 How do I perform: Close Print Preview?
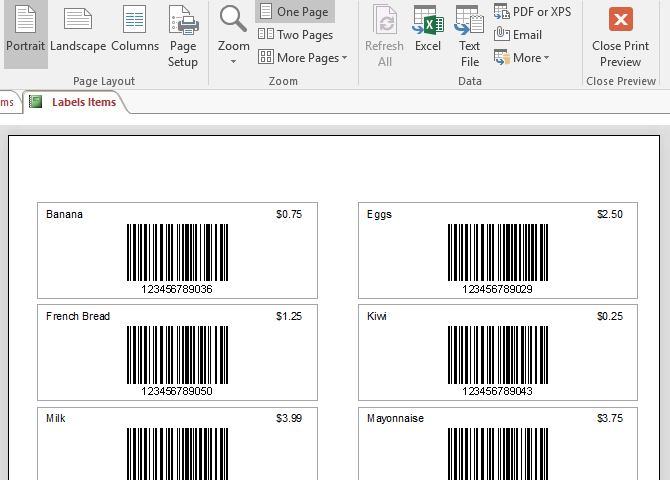pyautogui.click(x=620, y=36)
